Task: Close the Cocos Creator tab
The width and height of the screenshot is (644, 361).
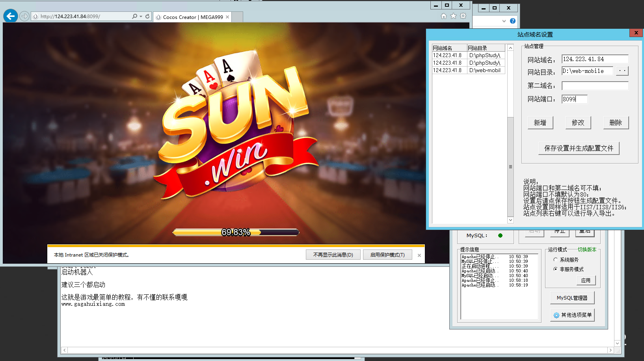Action: pos(227,17)
